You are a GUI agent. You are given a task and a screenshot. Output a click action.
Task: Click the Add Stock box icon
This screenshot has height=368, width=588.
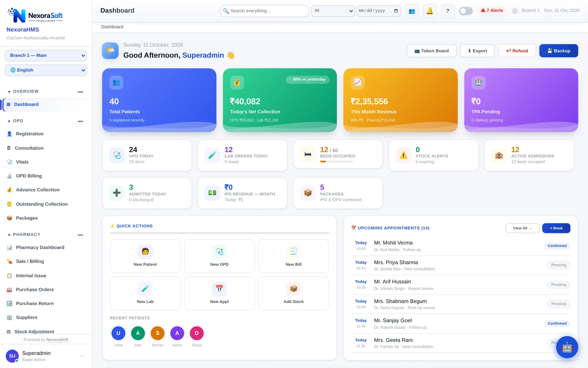coord(294,289)
